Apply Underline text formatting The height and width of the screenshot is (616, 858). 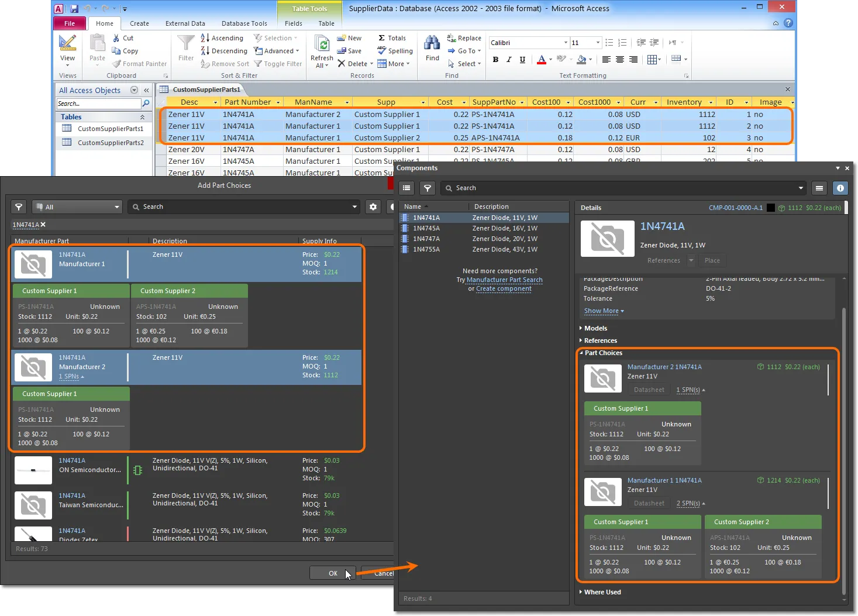[522, 60]
